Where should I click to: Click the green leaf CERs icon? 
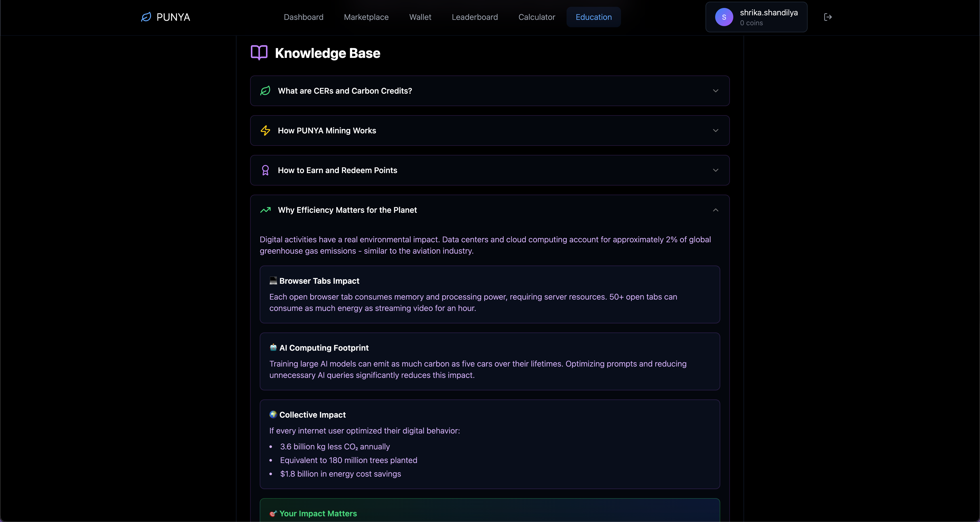point(265,90)
